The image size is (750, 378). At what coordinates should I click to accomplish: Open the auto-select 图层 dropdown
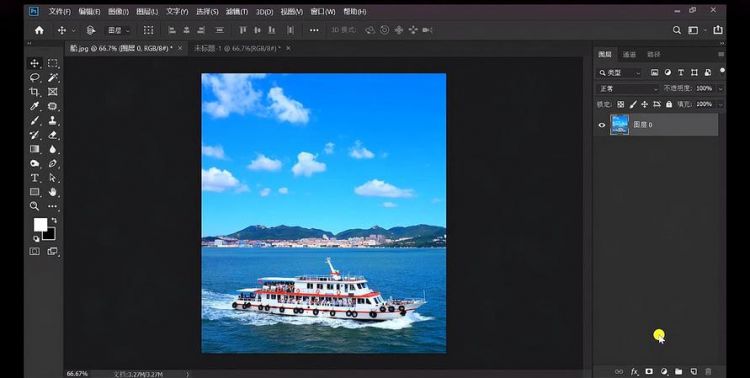click(118, 30)
